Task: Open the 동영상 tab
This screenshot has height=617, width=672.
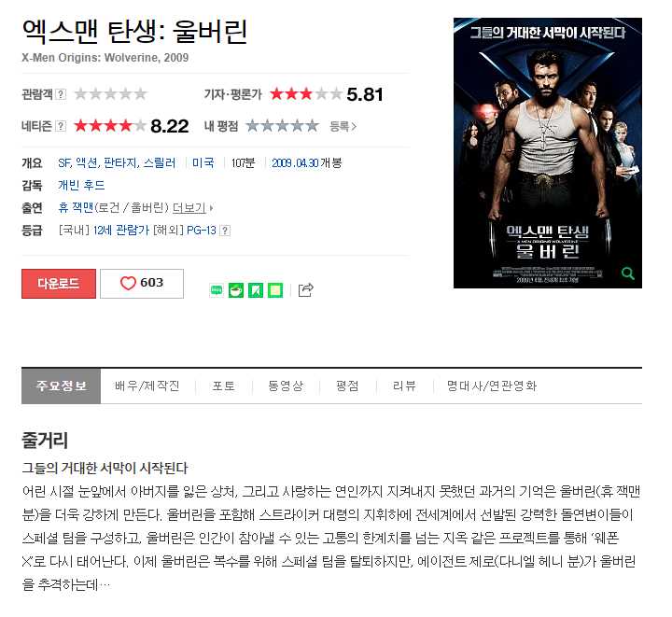Action: (286, 386)
